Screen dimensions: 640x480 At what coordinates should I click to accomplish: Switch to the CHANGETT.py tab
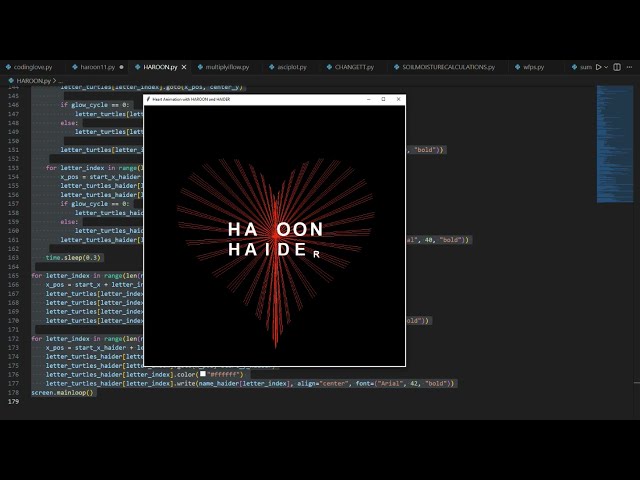[354, 67]
